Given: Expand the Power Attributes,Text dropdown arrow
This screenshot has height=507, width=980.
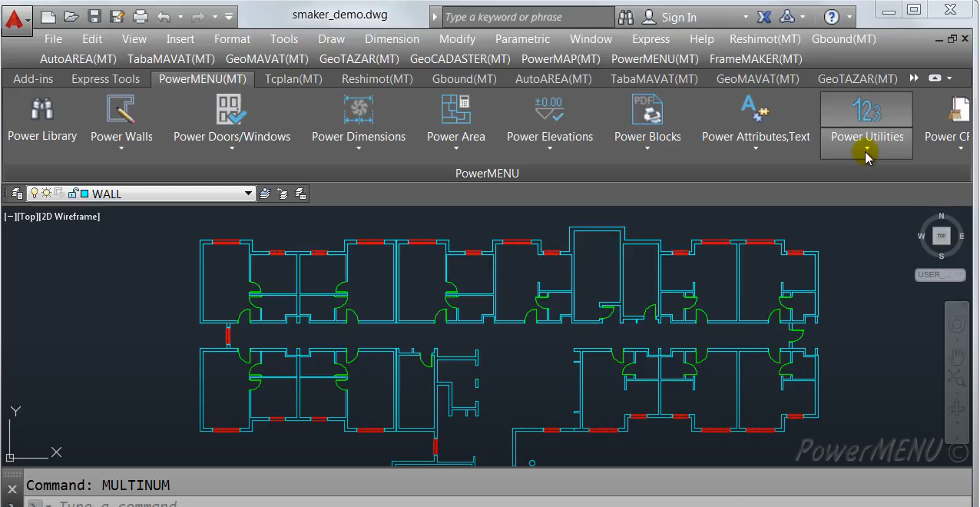Looking at the screenshot, I should [x=756, y=148].
